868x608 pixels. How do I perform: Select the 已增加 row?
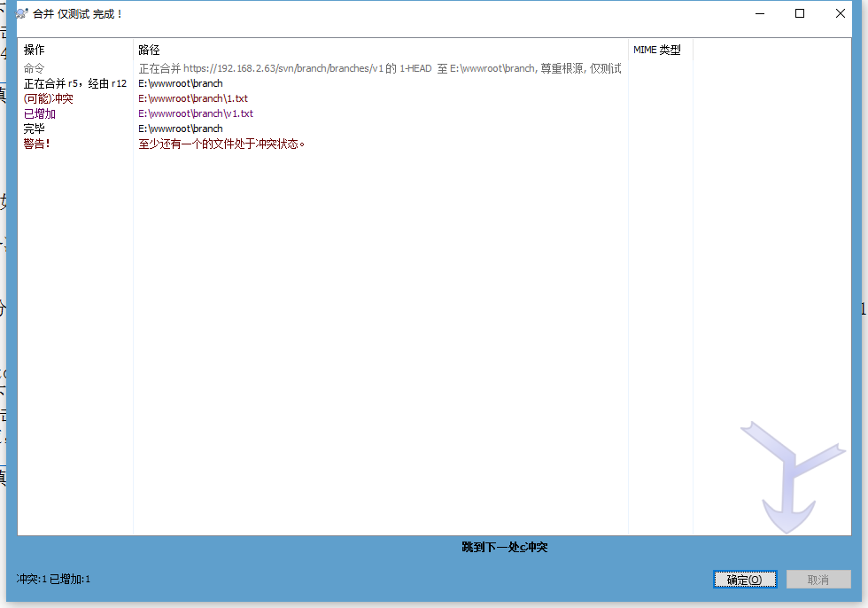click(x=434, y=113)
